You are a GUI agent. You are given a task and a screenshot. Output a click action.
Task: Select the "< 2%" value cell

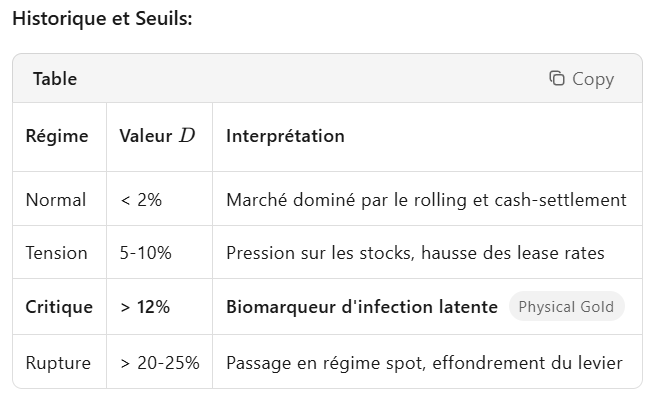point(141,200)
